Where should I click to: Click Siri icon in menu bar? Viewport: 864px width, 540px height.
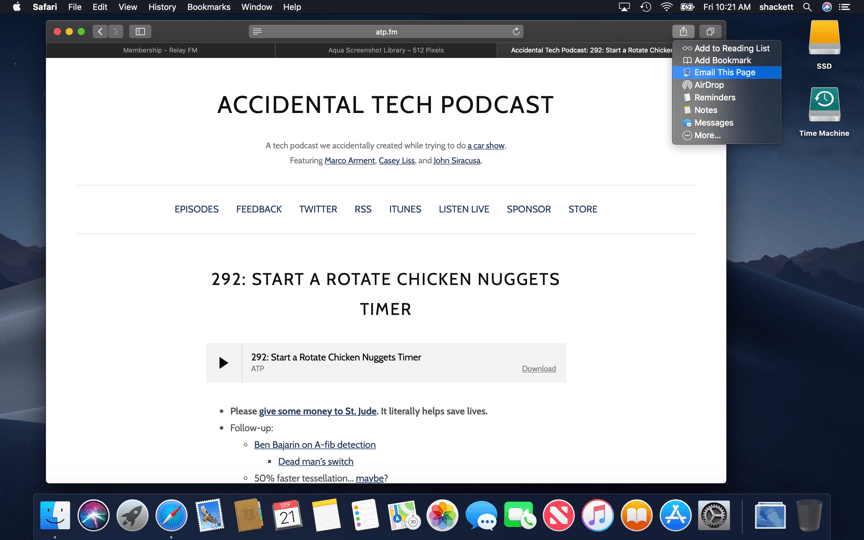point(827,7)
